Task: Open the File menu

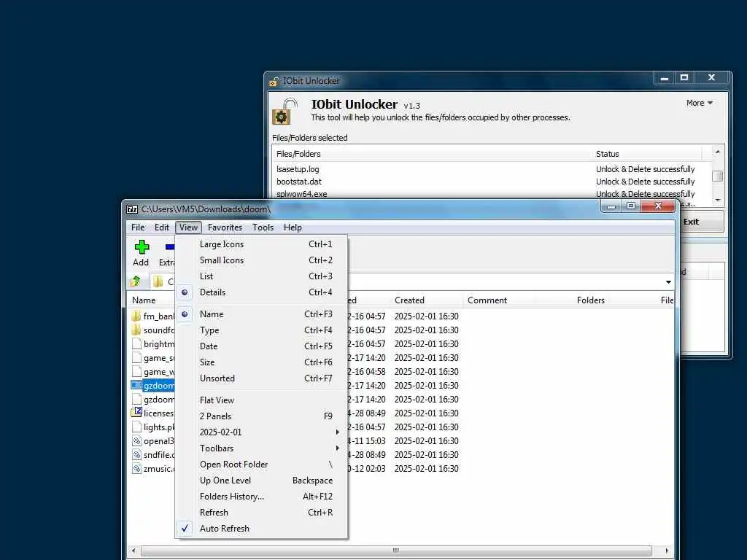Action: (x=138, y=227)
